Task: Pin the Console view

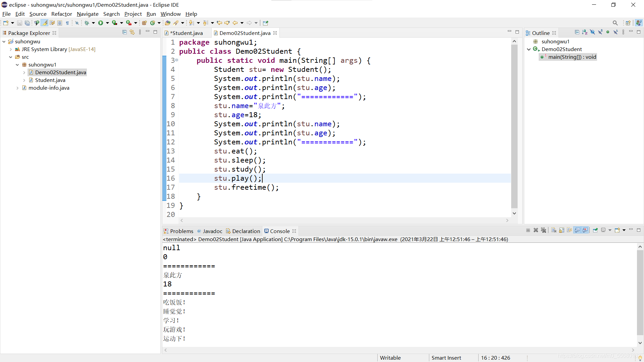Action: [x=595, y=230]
